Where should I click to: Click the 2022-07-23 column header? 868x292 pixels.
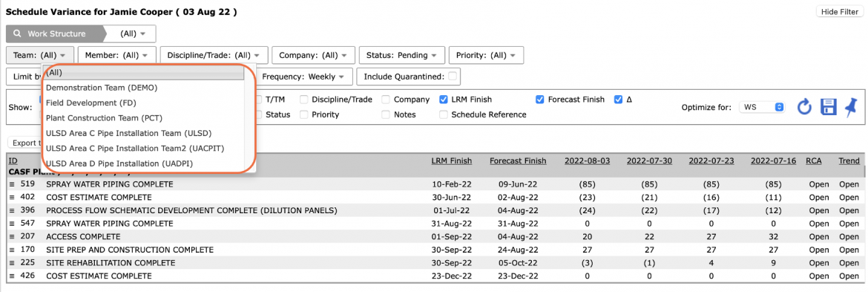click(x=711, y=160)
